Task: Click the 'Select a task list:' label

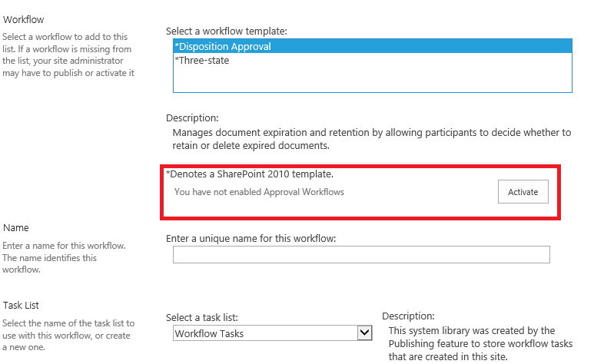Action: click(202, 317)
